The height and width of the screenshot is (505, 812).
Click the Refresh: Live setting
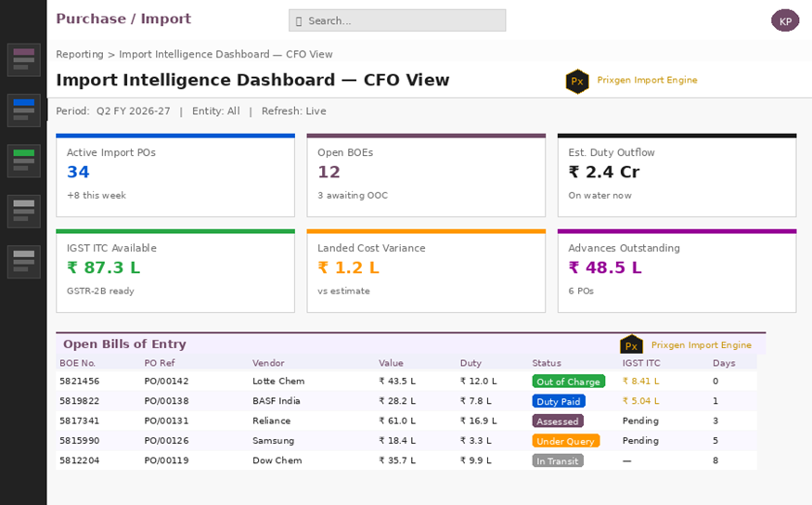pos(293,111)
